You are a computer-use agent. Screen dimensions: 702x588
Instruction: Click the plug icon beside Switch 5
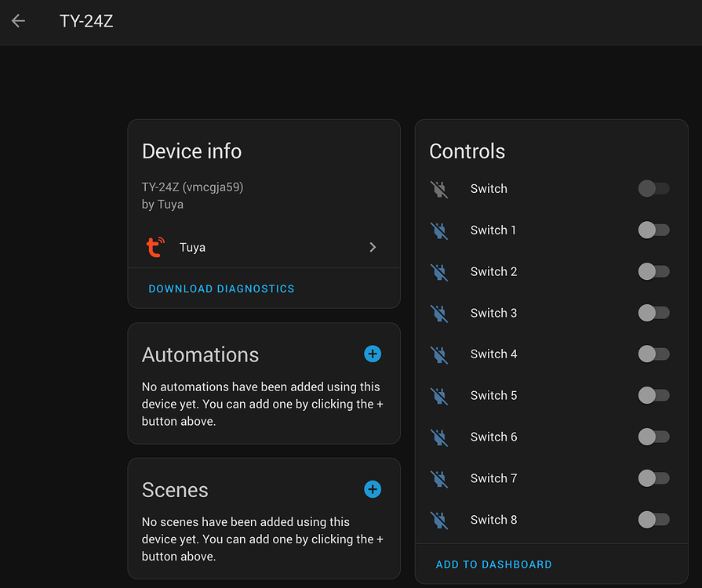[439, 396]
